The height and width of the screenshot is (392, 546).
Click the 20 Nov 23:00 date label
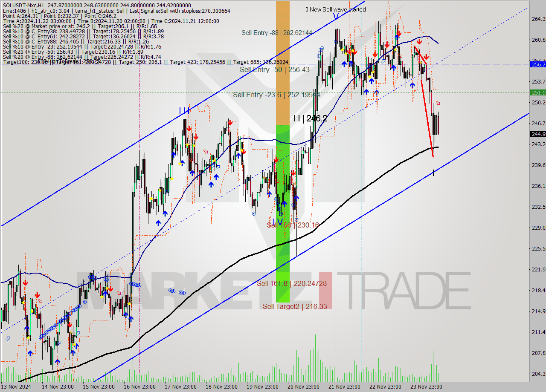pyautogui.click(x=303, y=387)
